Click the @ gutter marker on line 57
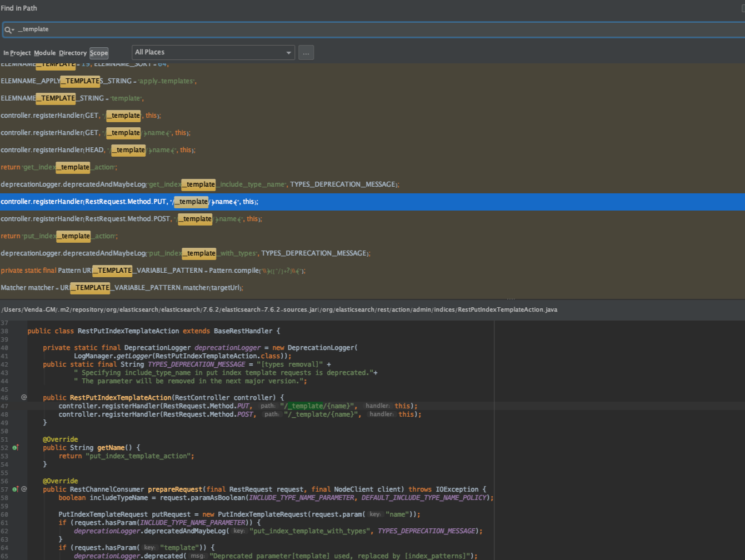745x560 pixels. pyautogui.click(x=24, y=489)
